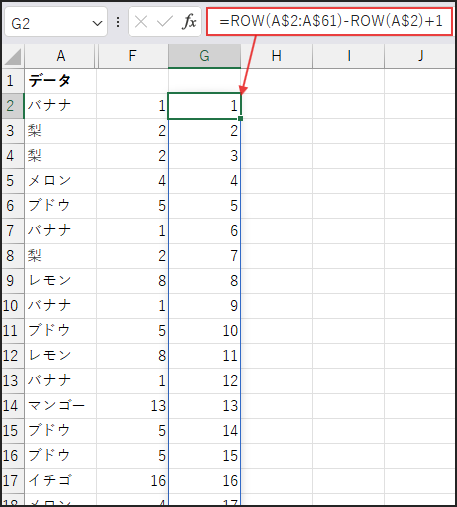Click cell A1 labeled データ
The height and width of the screenshot is (507, 457).
click(60, 81)
